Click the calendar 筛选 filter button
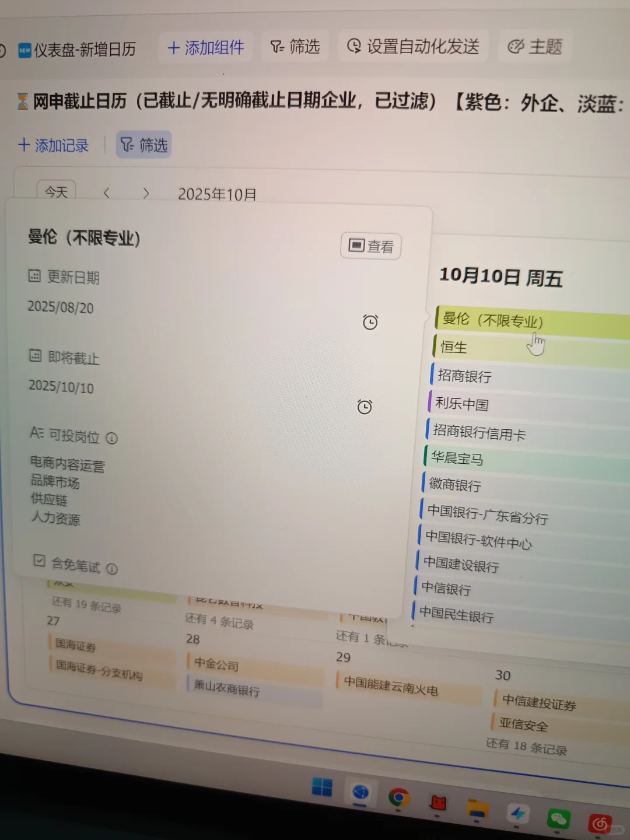630x840 pixels. pyautogui.click(x=143, y=145)
